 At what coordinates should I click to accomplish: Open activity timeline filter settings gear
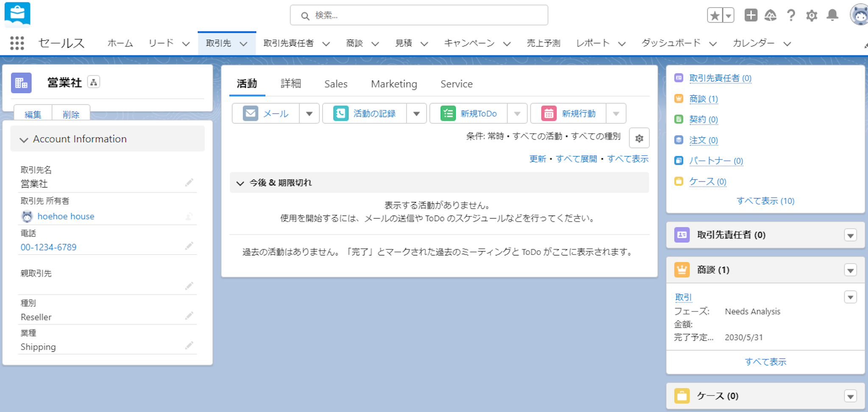pyautogui.click(x=639, y=138)
